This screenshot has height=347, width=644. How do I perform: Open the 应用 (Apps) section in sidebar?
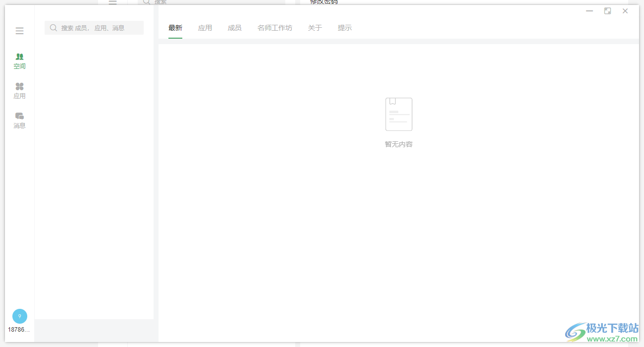19,90
